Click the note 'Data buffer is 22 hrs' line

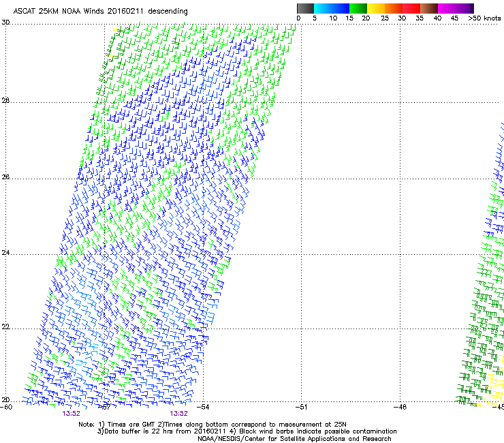(x=247, y=431)
